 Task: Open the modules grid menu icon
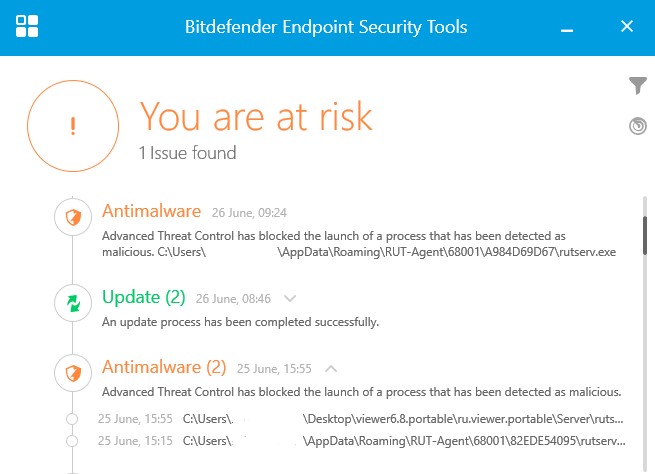tap(28, 27)
